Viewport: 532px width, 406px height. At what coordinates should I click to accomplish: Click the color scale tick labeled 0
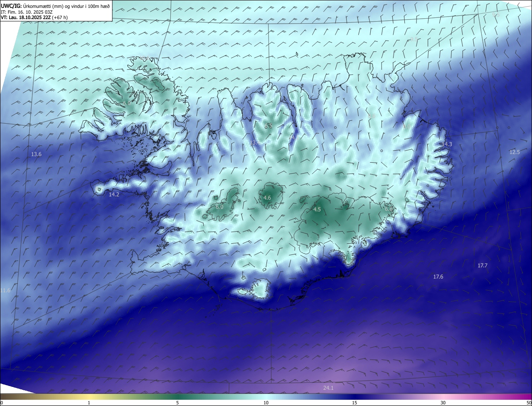coord(2,403)
